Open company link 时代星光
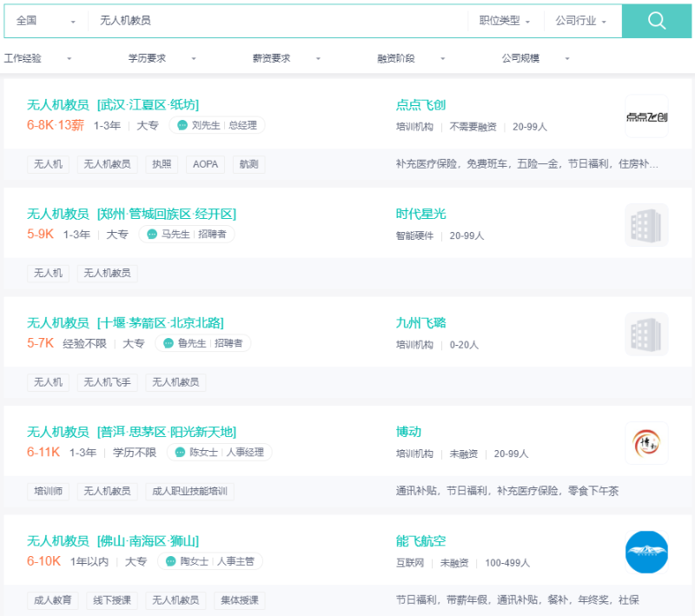Screen dimensions: 695x616 (420, 214)
